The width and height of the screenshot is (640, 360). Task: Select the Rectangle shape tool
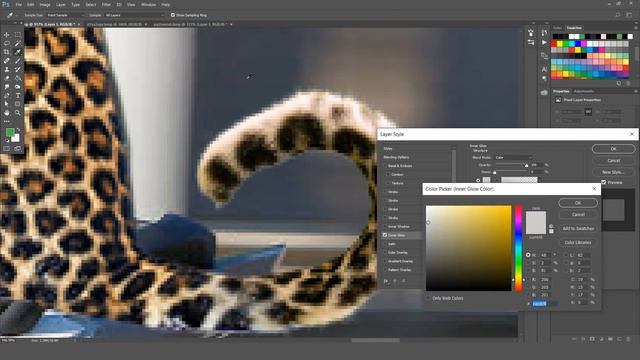(x=18, y=104)
